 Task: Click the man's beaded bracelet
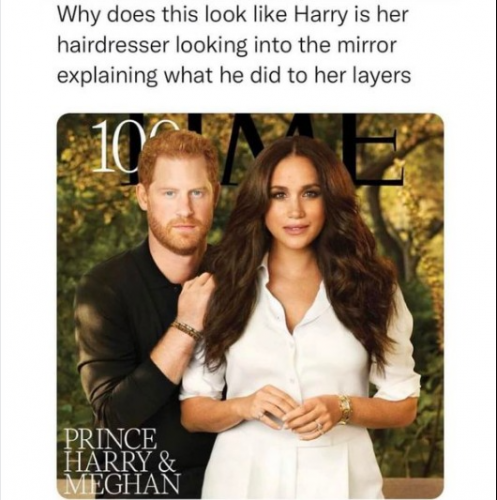click(186, 330)
